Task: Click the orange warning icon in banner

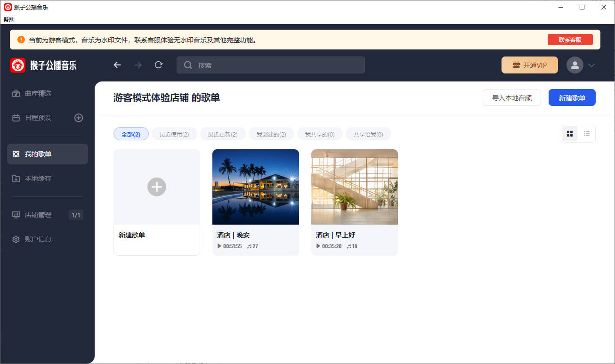Action: click(21, 40)
